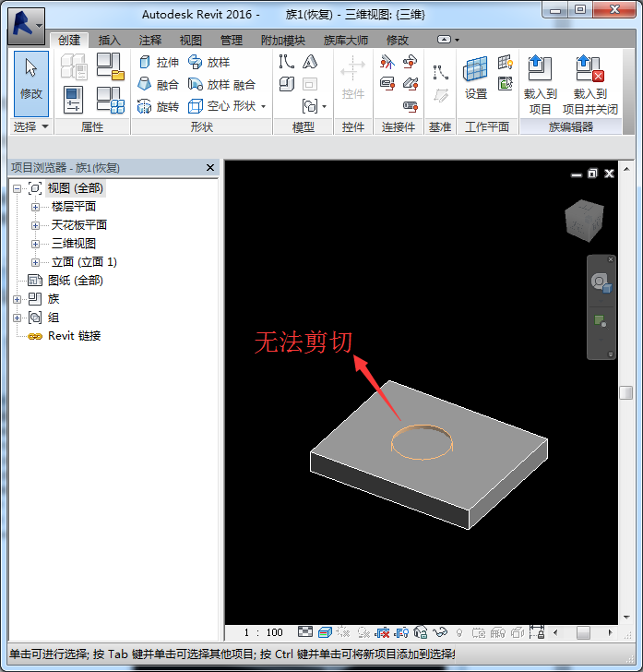Viewport: 643px width, 672px height.
Task: Click the ViewCube in the 3D view
Action: coord(584,220)
